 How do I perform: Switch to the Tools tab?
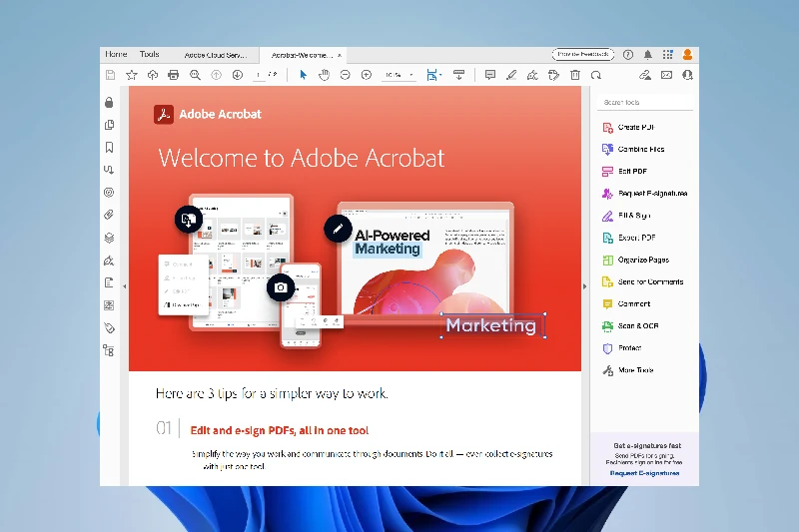149,54
